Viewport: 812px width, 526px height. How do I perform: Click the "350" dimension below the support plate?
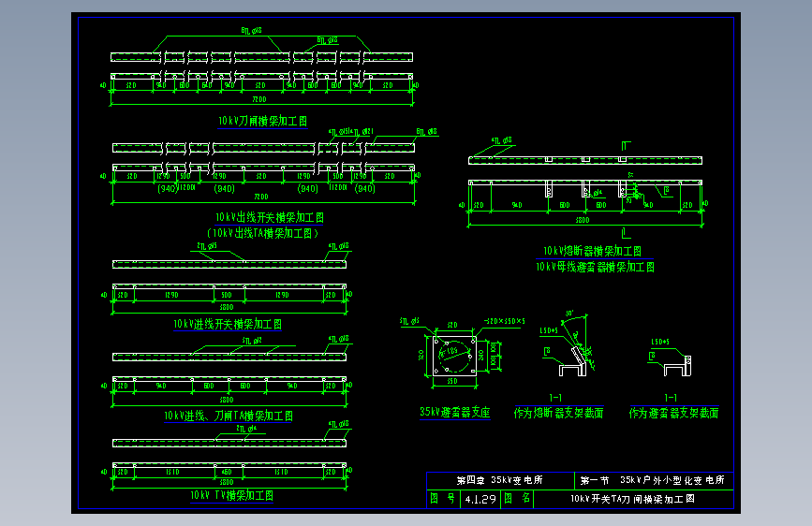452,381
